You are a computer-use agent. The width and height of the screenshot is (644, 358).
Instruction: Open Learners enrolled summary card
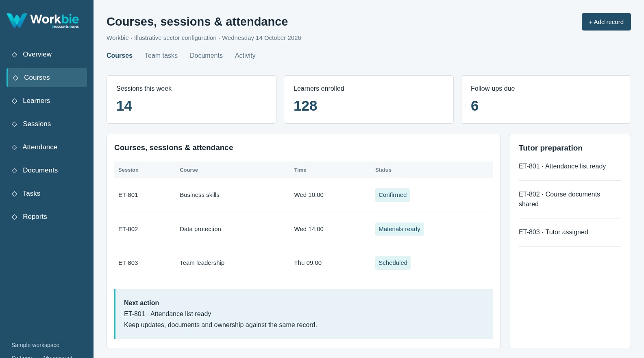[369, 100]
